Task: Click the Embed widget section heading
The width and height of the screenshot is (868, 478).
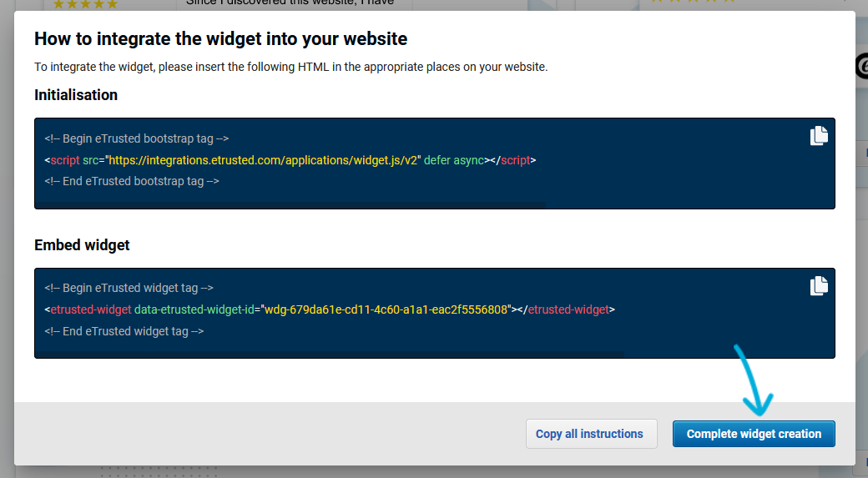Action: coord(82,245)
